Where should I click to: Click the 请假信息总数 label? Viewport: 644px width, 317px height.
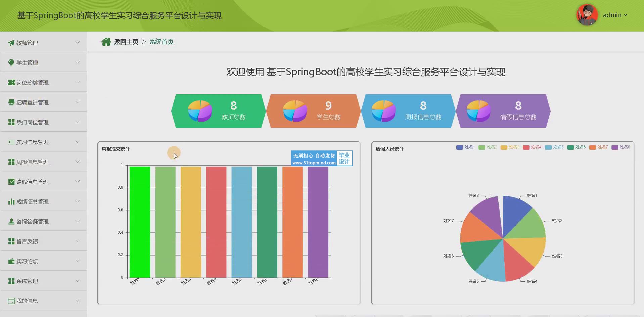518,117
